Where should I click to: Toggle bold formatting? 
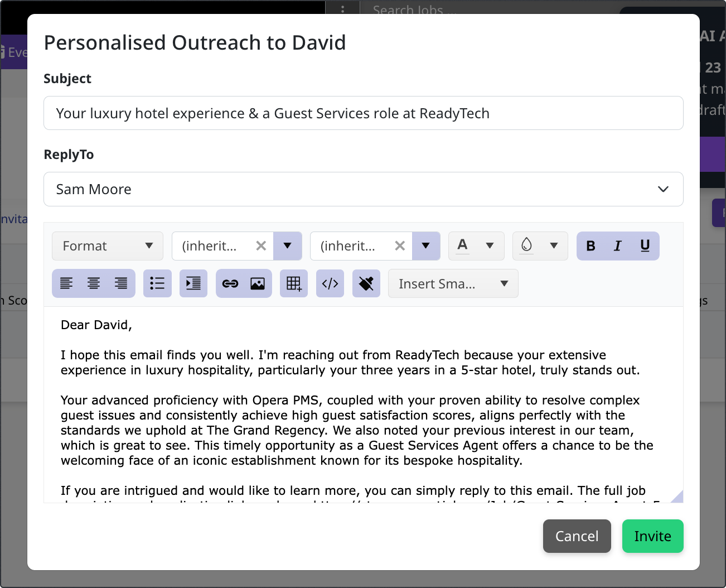tap(591, 246)
